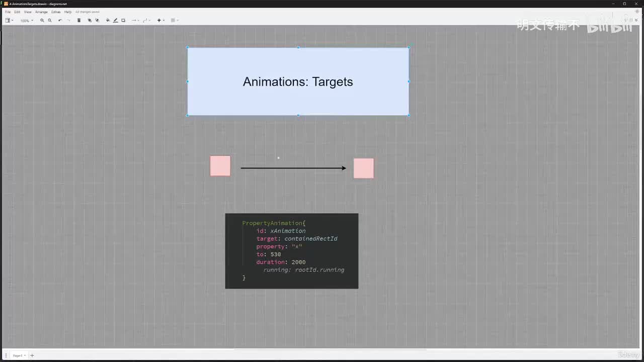Image resolution: width=644 pixels, height=362 pixels.
Task: Click the 'All changes saved' status text
Action: point(88,12)
